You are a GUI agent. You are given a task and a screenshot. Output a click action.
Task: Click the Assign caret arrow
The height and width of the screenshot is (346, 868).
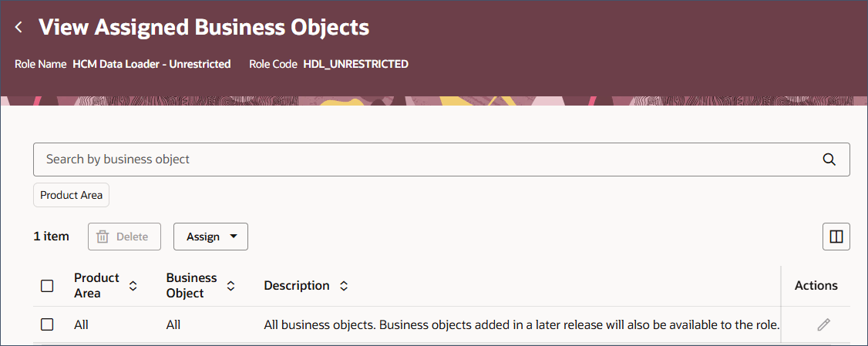(x=233, y=237)
